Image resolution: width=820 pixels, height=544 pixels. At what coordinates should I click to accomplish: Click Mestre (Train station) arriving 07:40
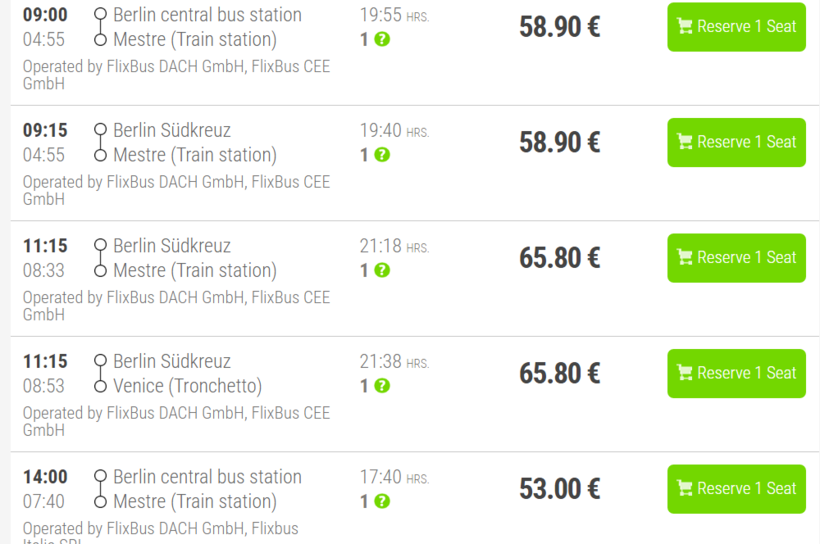(x=194, y=502)
